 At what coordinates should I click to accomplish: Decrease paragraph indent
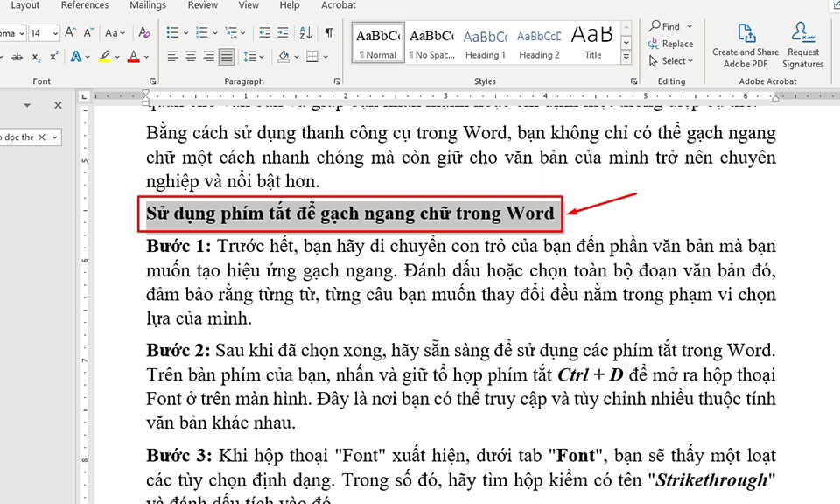(264, 32)
